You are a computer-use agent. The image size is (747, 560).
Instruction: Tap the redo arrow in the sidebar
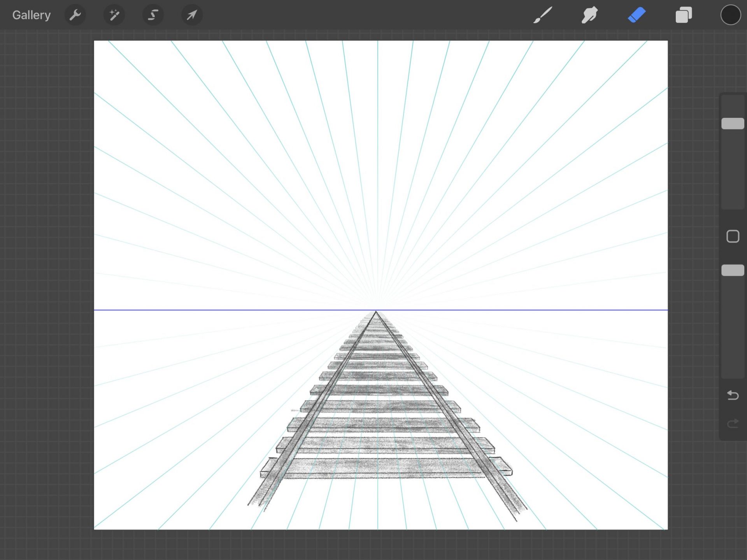pyautogui.click(x=733, y=424)
